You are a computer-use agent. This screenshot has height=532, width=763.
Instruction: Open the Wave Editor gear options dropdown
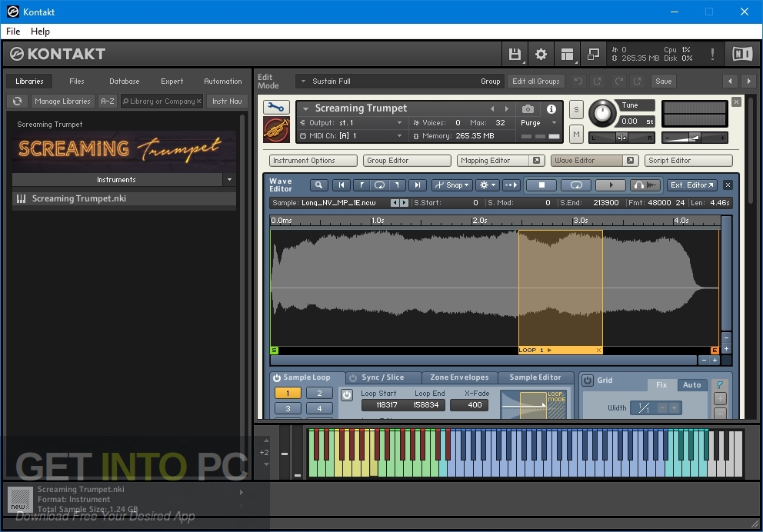tap(487, 185)
